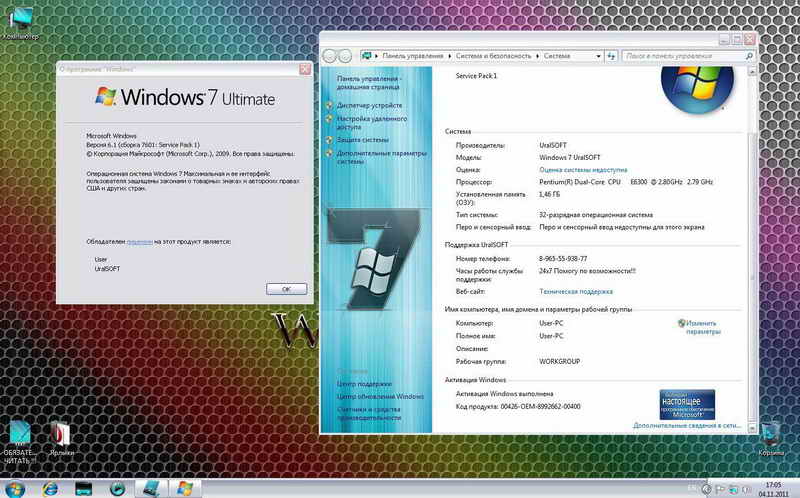Open the 'ОБЯЗАТЕ... ЧИТАТЬ' desktop file

click(19, 442)
